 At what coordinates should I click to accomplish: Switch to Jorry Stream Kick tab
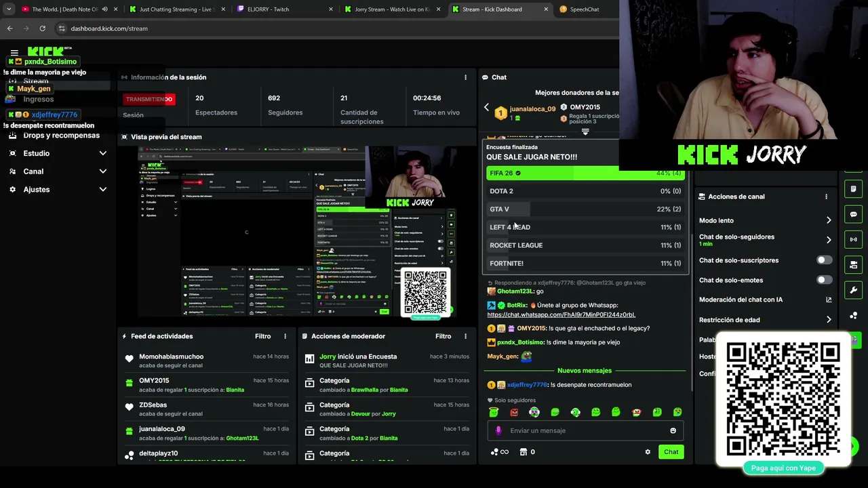click(x=392, y=9)
